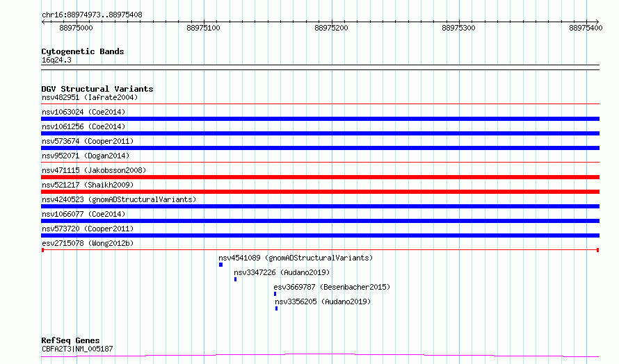619x364 pixels.
Task: Select the nsv521217 (Shaikh2009) red bar
Action: 320,192
